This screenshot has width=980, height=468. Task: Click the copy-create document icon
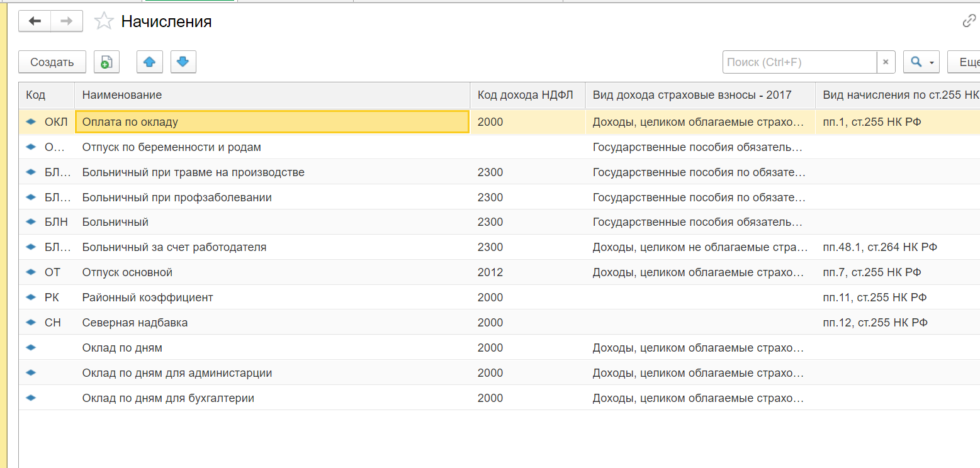[106, 62]
